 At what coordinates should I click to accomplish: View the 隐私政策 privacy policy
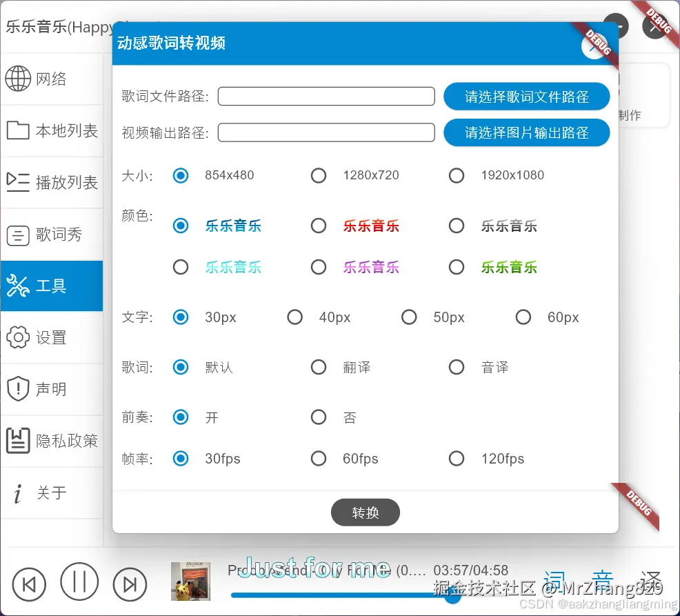point(52,441)
